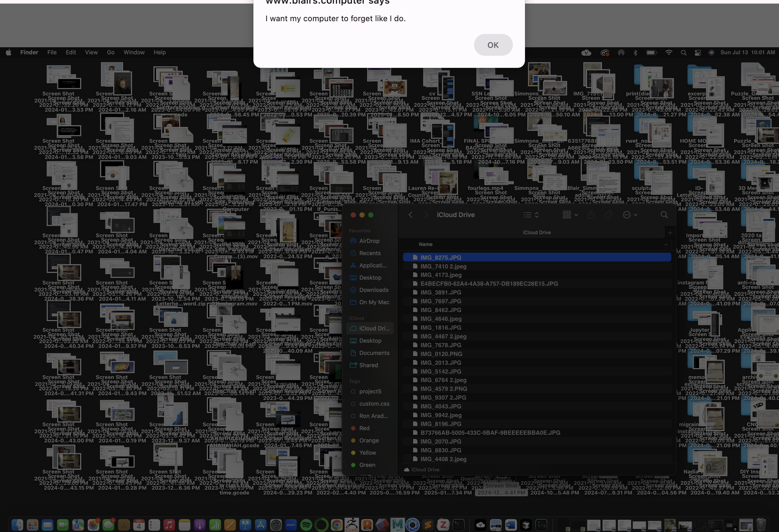Open AirDrop in the Finder sidebar
This screenshot has width=779, height=532.
(x=369, y=241)
